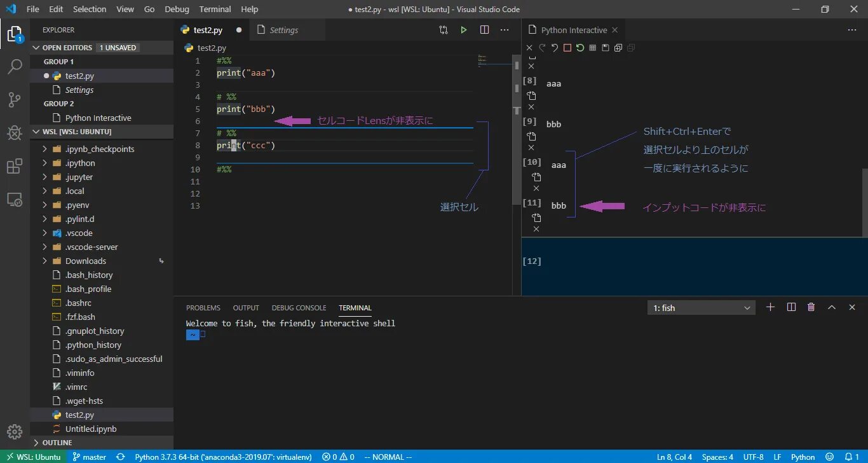Open the Manage gear in activity bar
The image size is (868, 463).
15,431
